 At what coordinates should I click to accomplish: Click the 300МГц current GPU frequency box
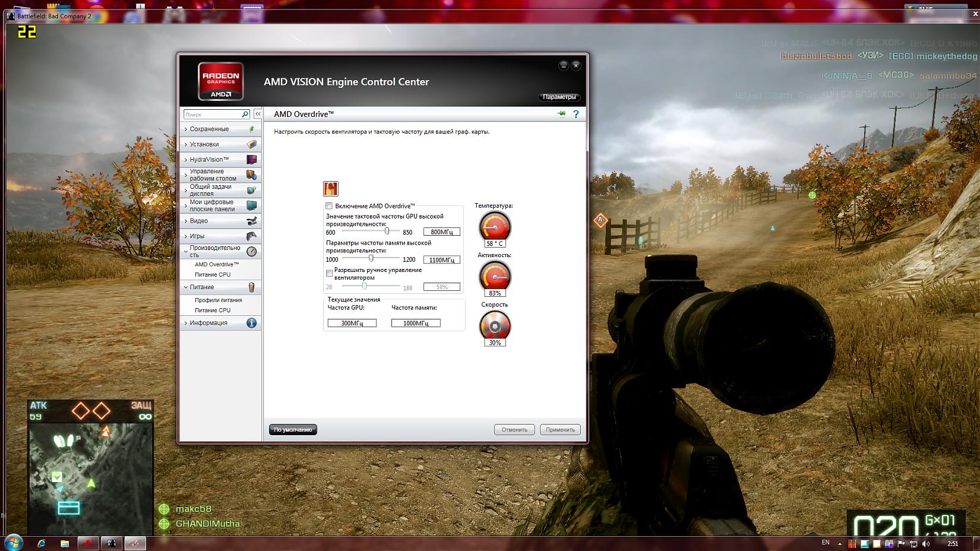click(x=352, y=323)
